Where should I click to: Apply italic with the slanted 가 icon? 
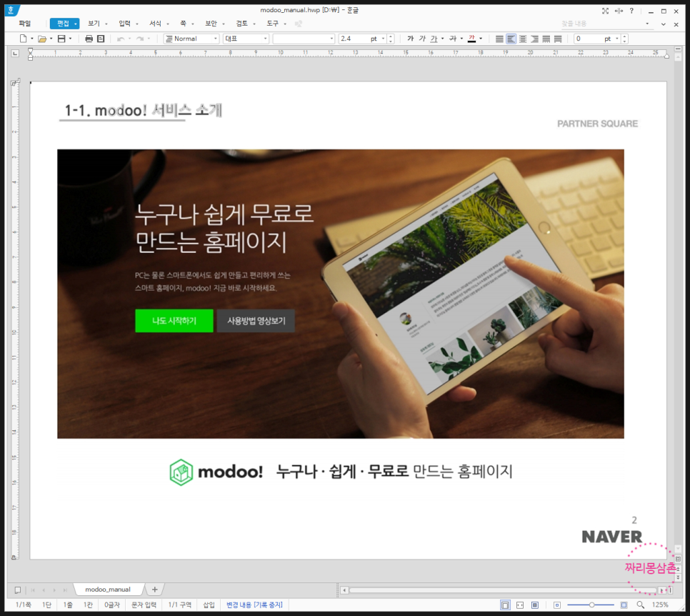click(422, 39)
